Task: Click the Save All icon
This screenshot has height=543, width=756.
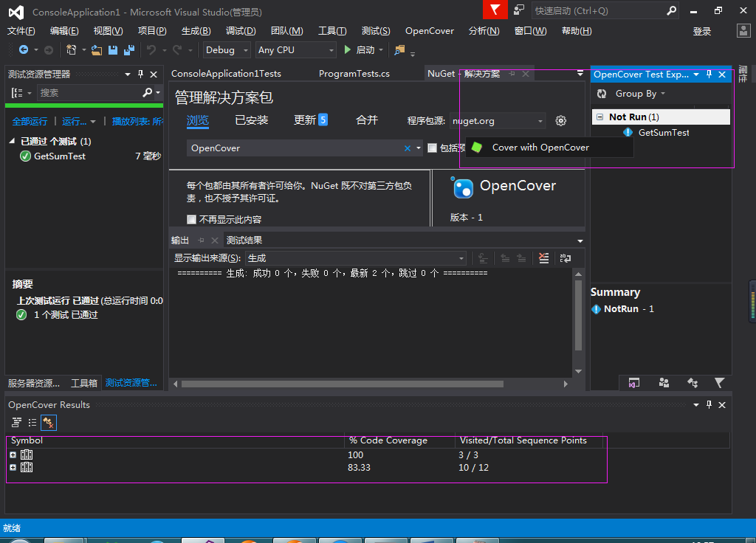Action: click(x=129, y=50)
